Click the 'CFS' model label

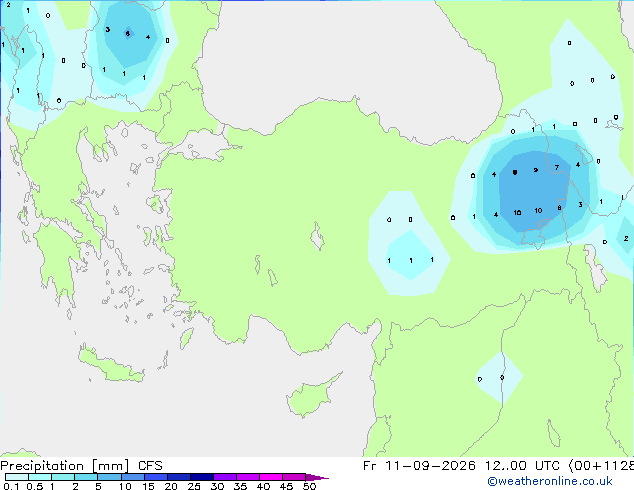point(150,466)
